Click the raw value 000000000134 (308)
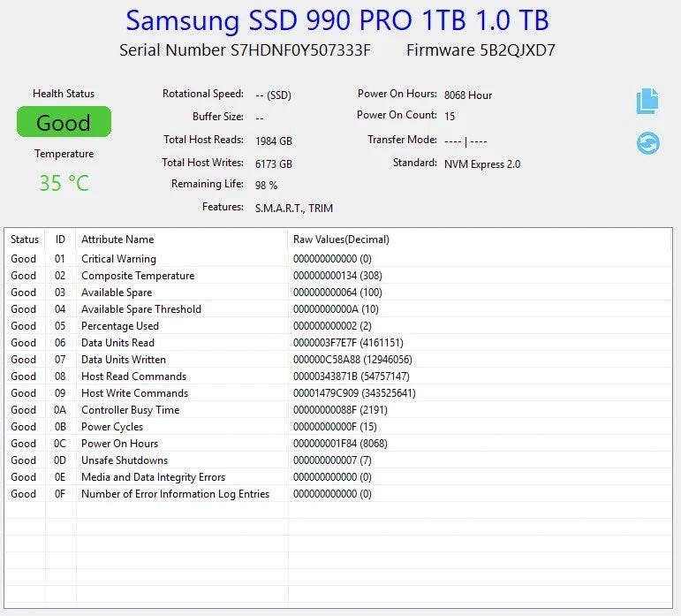This screenshot has height=616, width=681. [337, 276]
